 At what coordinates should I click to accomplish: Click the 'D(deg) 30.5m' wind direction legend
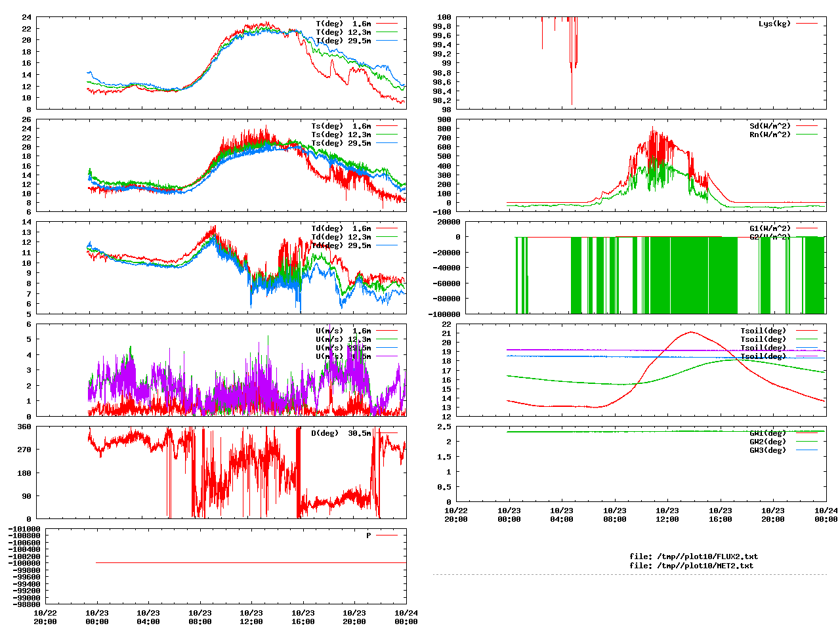[341, 433]
